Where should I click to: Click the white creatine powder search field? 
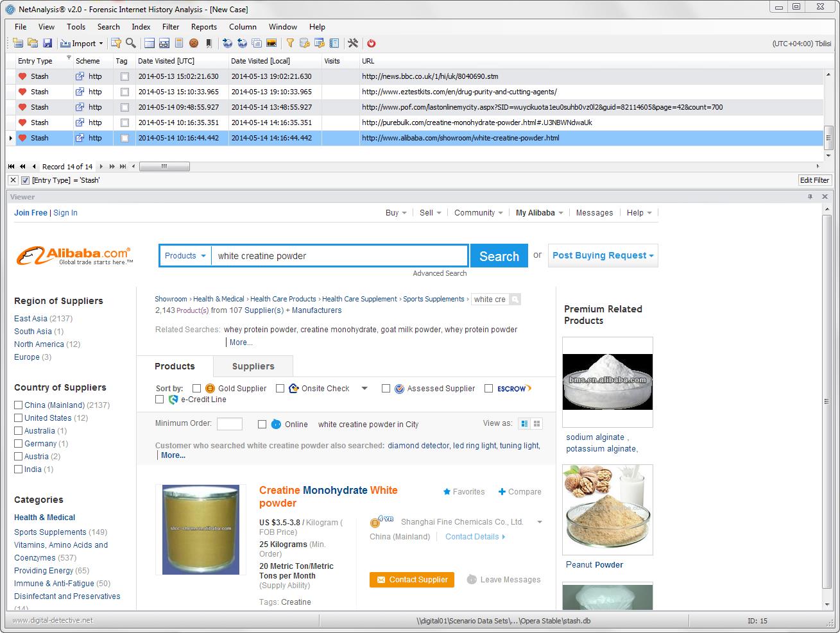(x=339, y=256)
